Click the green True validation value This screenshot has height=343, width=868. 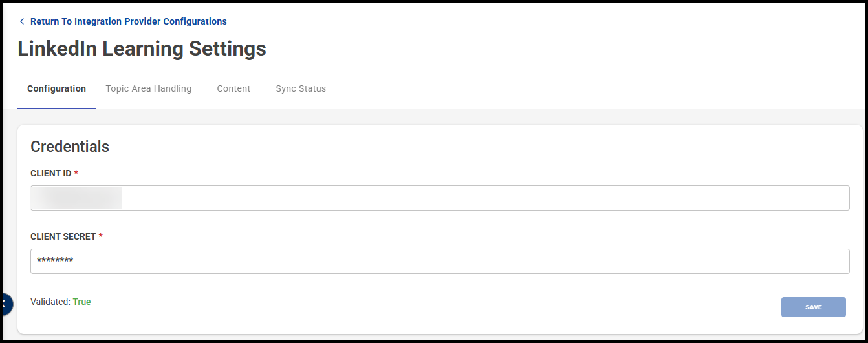point(82,302)
